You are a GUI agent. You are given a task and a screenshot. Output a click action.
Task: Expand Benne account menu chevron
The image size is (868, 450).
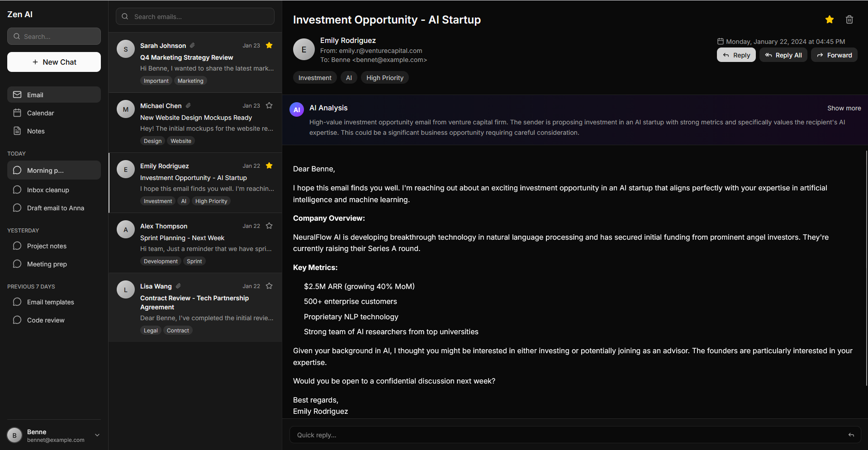pyautogui.click(x=97, y=435)
